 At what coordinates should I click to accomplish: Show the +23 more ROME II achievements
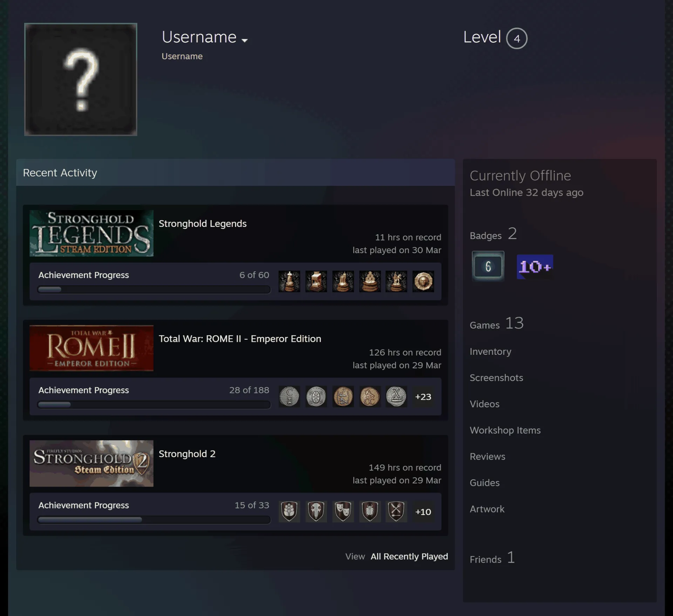423,397
